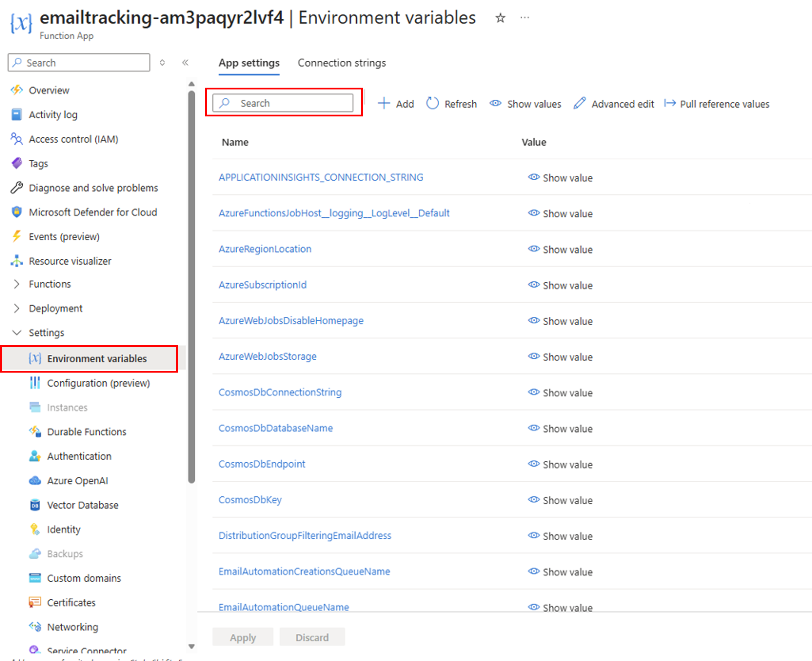Screen dimensions: 812x661
Task: Show value of AzureSubscriptionId
Action: tap(560, 285)
